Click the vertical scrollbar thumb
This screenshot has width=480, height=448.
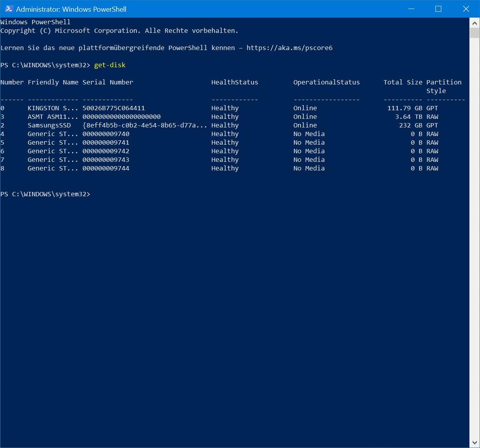(475, 33)
